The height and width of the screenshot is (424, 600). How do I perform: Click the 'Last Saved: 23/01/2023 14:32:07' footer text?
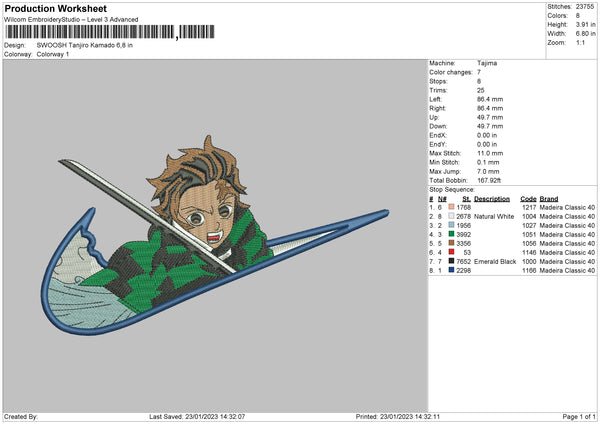pos(197,416)
